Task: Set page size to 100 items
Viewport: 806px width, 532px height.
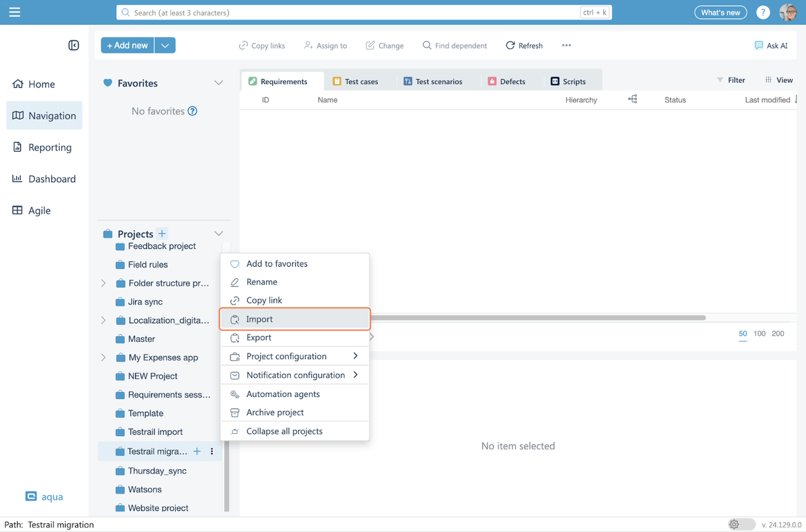Action: pos(760,333)
